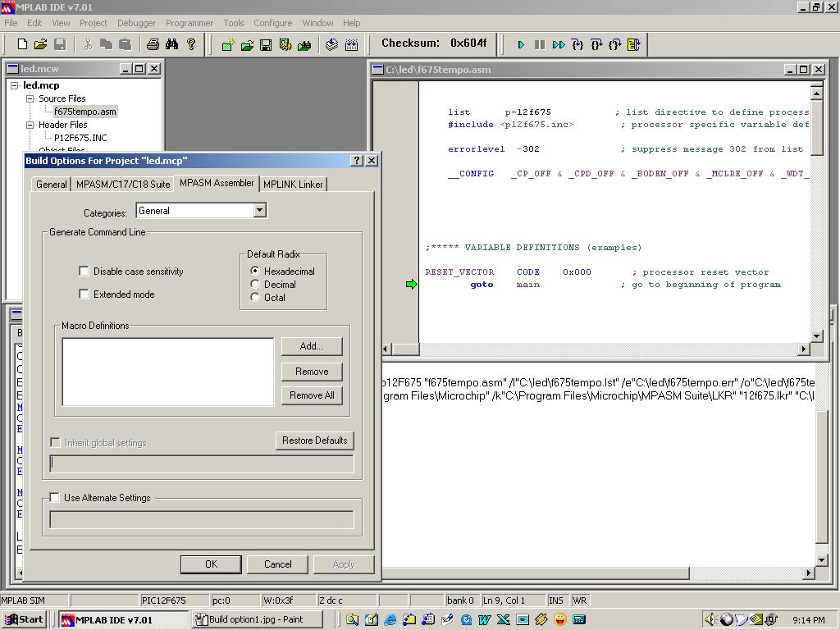The height and width of the screenshot is (630, 840).
Task: Check the Extended mode option
Action: pyautogui.click(x=84, y=294)
